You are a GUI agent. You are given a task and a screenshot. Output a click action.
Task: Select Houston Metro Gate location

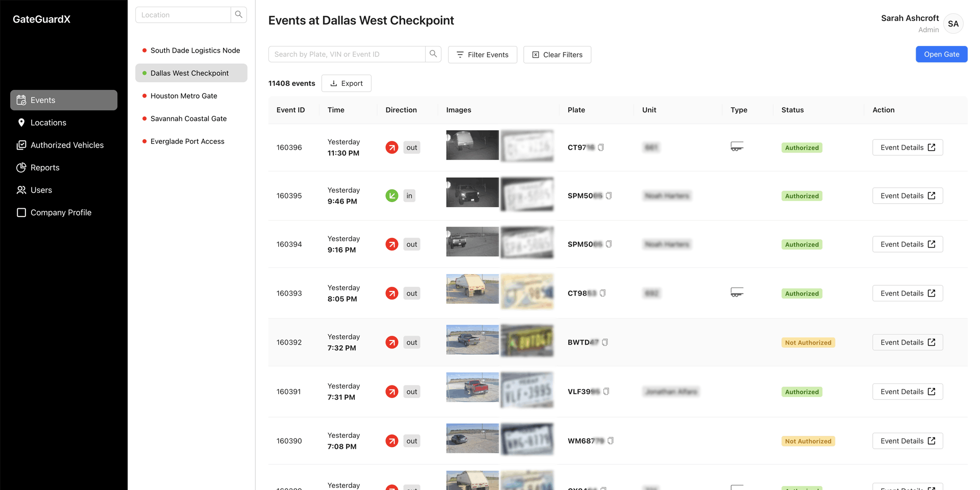tap(184, 96)
